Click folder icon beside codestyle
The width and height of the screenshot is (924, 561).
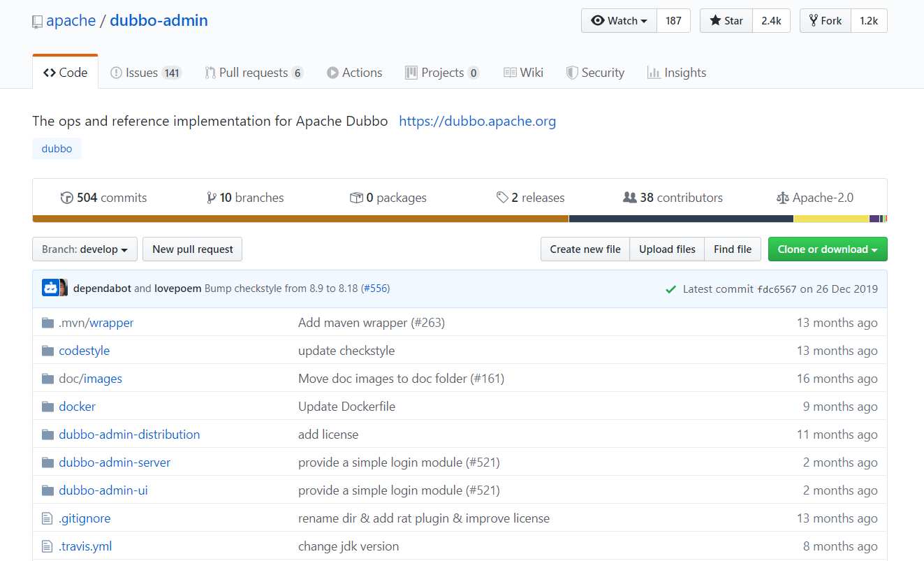47,351
